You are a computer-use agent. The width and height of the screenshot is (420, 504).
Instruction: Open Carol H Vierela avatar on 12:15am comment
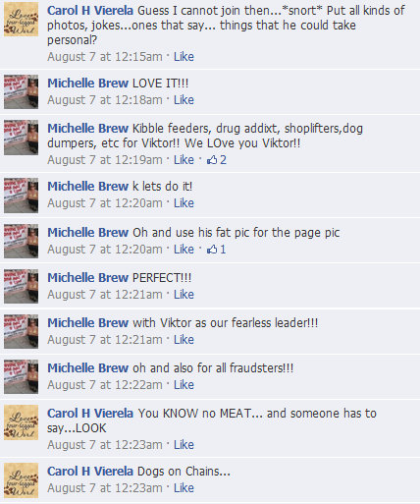(x=21, y=19)
